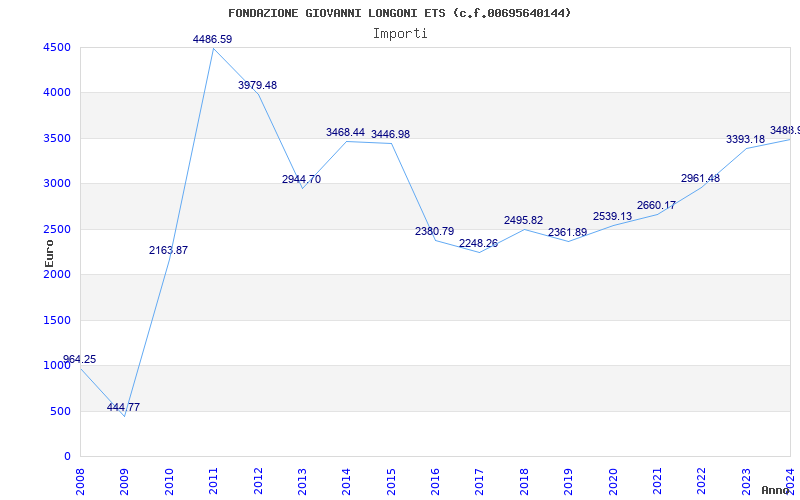Screen dimensions: 800x500
Task: Click the x-axis year 2012
Action: click(258, 481)
